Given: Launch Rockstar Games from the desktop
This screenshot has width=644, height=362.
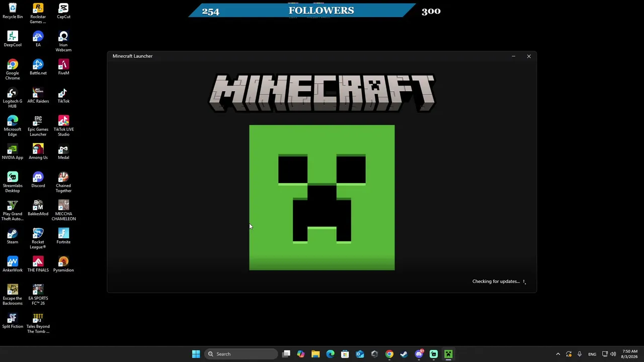Looking at the screenshot, I should [38, 14].
